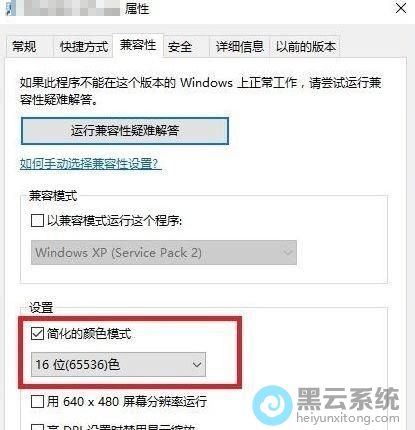The width and height of the screenshot is (415, 430).
Task: Select the 兼容性 tab
Action: (x=138, y=45)
